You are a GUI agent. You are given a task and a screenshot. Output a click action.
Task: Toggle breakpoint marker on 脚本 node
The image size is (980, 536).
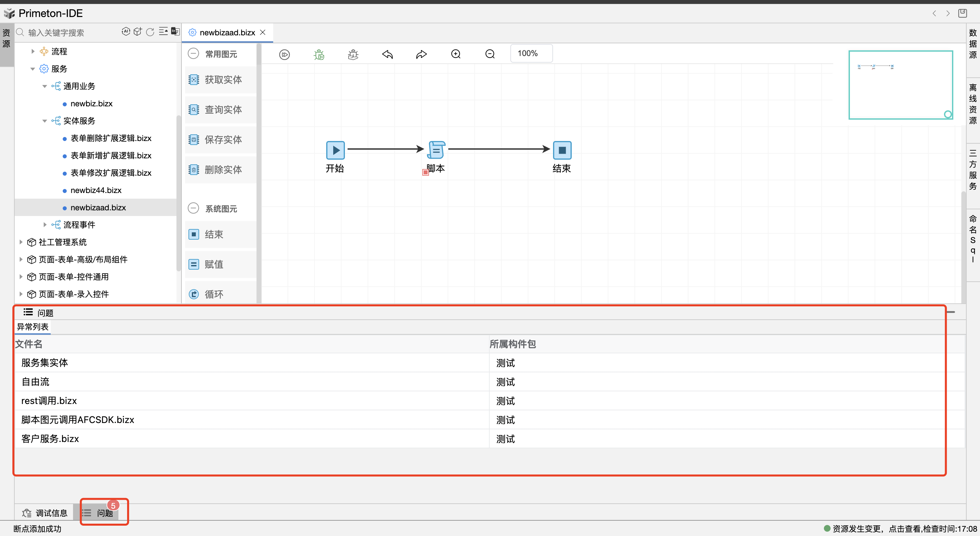pyautogui.click(x=425, y=172)
